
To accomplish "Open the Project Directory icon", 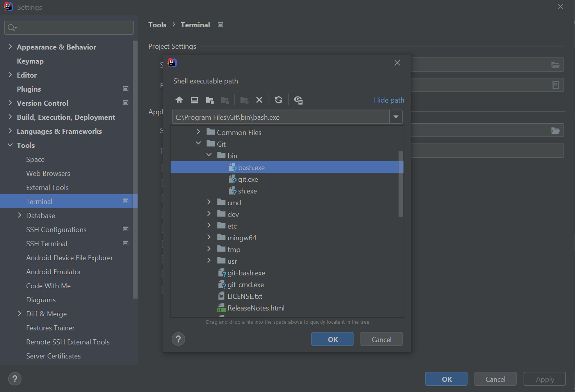I will point(210,100).
